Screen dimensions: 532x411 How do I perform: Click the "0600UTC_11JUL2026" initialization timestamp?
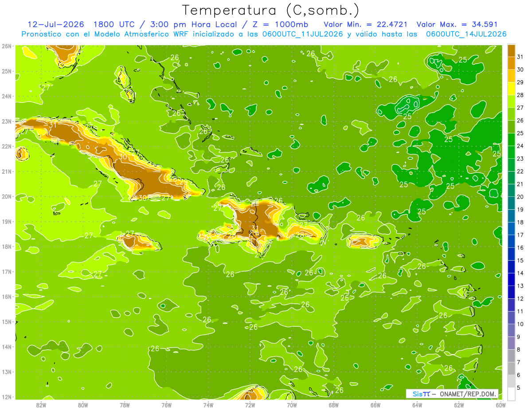[x=303, y=34]
